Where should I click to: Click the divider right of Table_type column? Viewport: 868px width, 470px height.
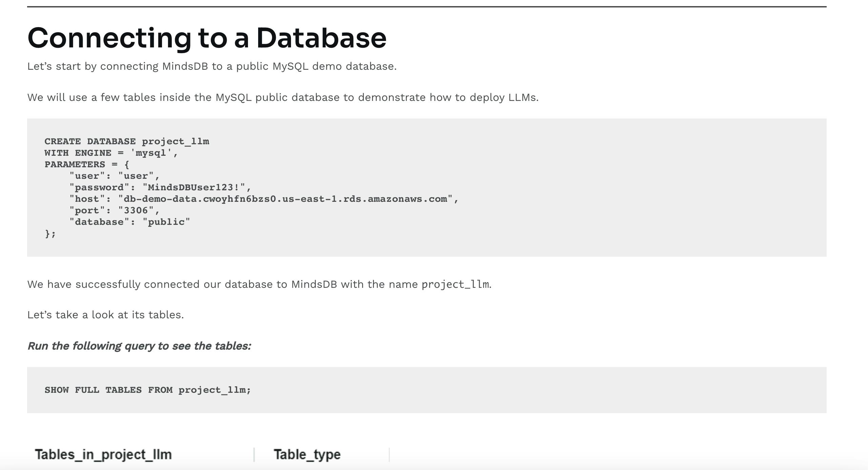pos(389,454)
